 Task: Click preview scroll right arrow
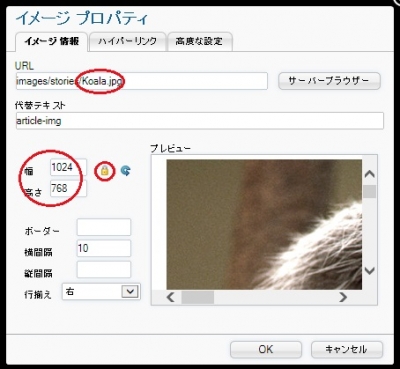(x=343, y=297)
